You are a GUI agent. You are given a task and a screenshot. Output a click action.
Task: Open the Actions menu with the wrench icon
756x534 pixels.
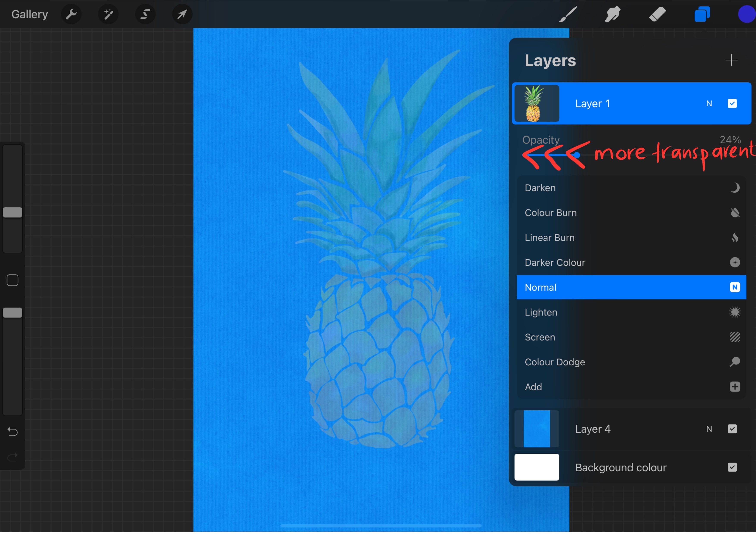[x=71, y=14]
